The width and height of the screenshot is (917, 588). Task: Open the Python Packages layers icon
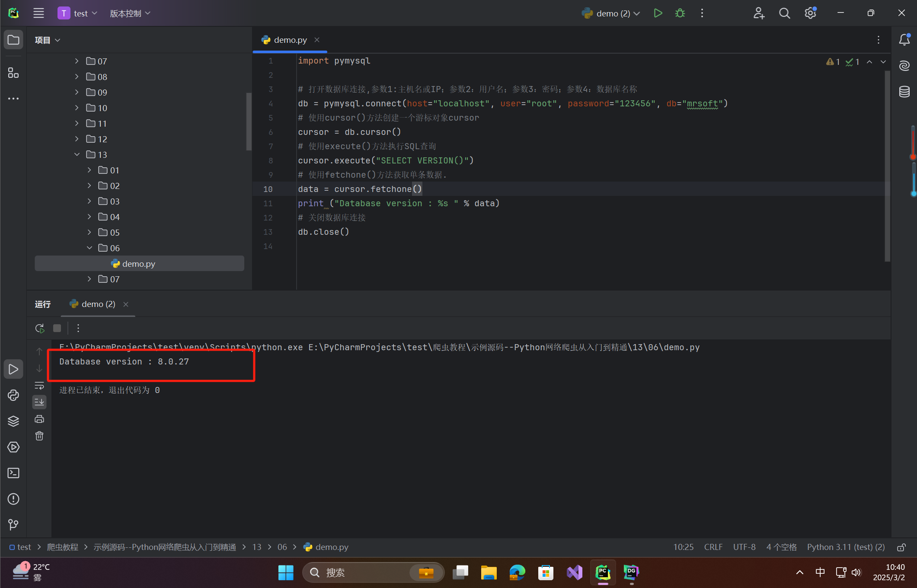coord(13,421)
